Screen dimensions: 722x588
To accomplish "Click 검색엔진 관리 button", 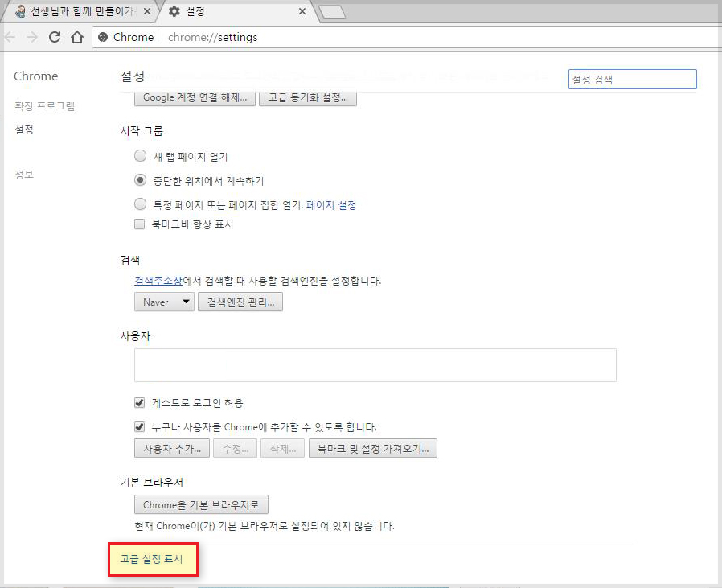I will (x=240, y=302).
